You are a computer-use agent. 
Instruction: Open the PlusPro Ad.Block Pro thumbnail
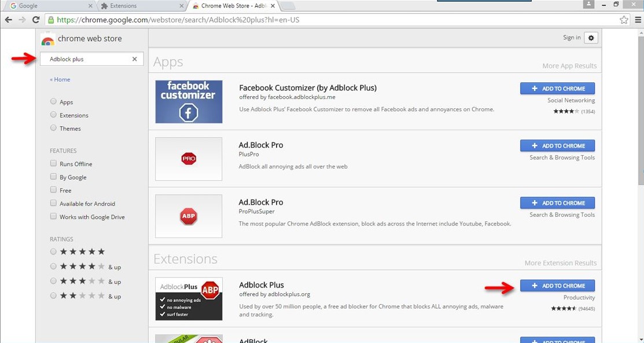(189, 159)
